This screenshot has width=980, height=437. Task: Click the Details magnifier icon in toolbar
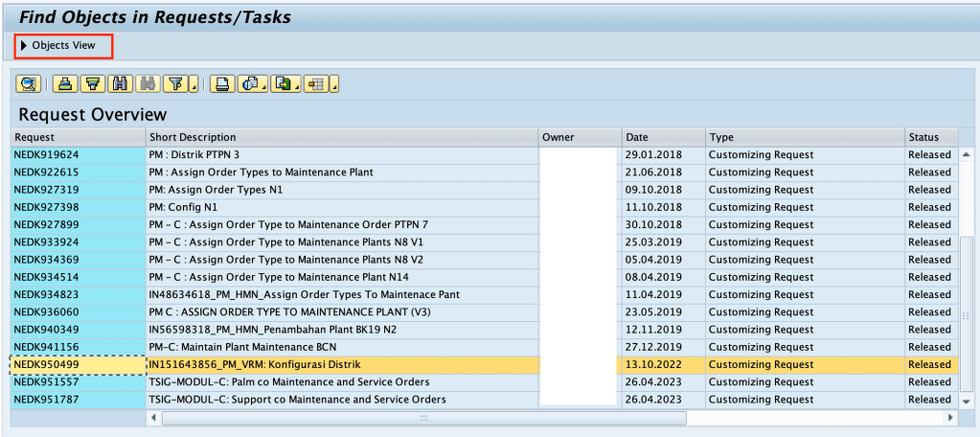point(28,84)
